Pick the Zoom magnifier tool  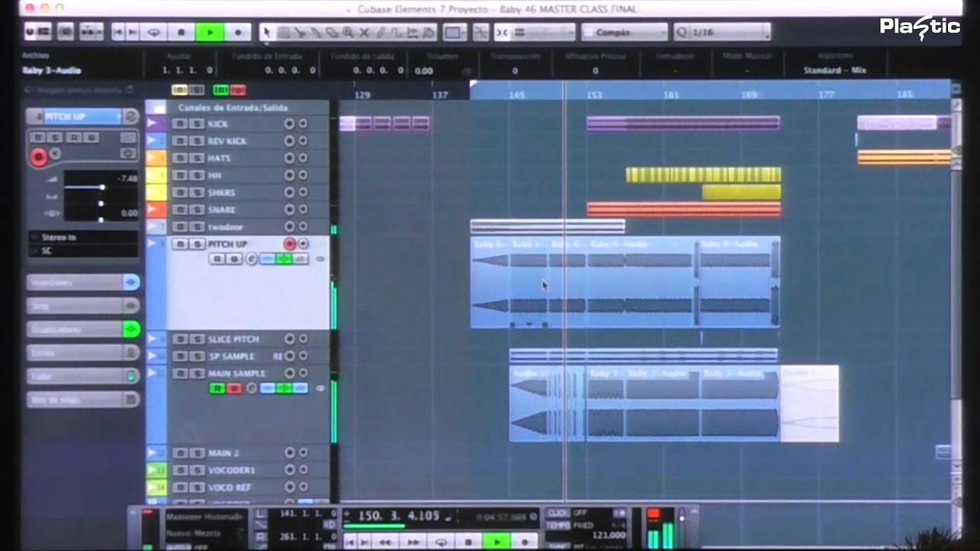pyautogui.click(x=348, y=32)
